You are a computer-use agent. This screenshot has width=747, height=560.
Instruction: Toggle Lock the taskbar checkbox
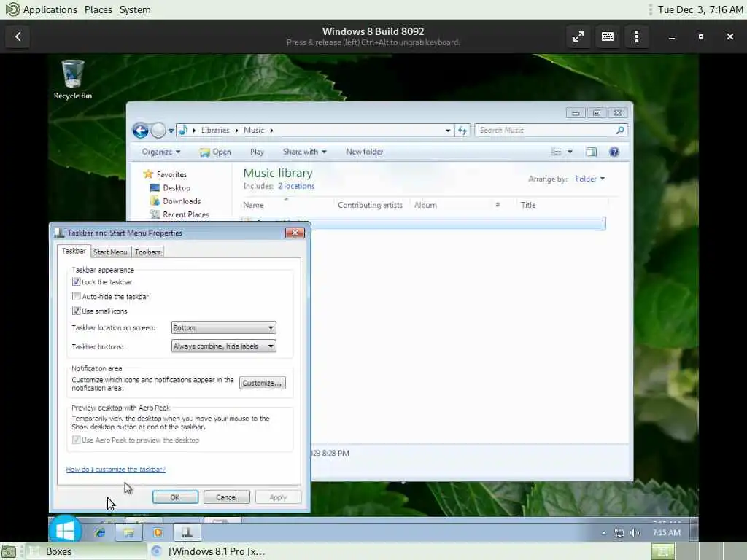pyautogui.click(x=76, y=282)
